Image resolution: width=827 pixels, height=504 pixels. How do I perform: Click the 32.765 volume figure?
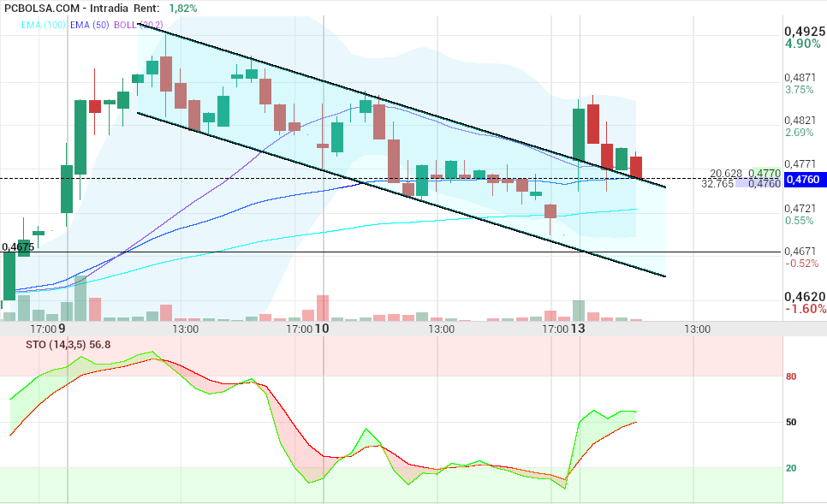click(717, 183)
